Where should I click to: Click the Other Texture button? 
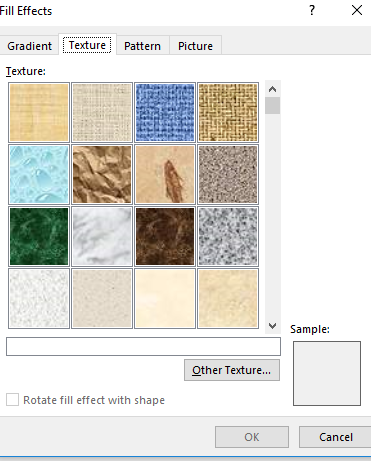[x=232, y=370]
